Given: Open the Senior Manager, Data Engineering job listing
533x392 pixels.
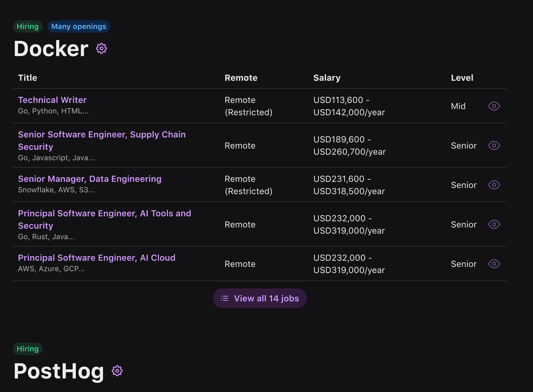Looking at the screenshot, I should point(89,179).
